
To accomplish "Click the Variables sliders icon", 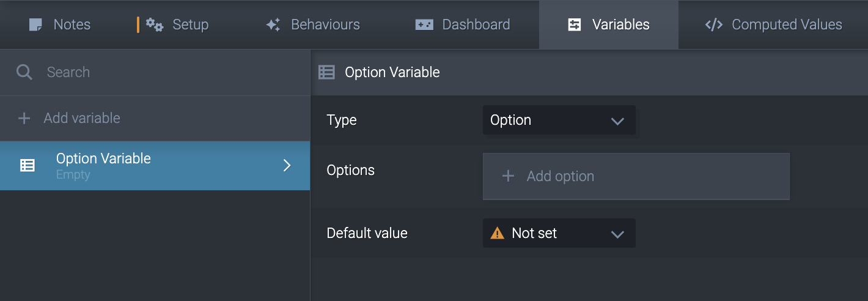I will coord(575,25).
